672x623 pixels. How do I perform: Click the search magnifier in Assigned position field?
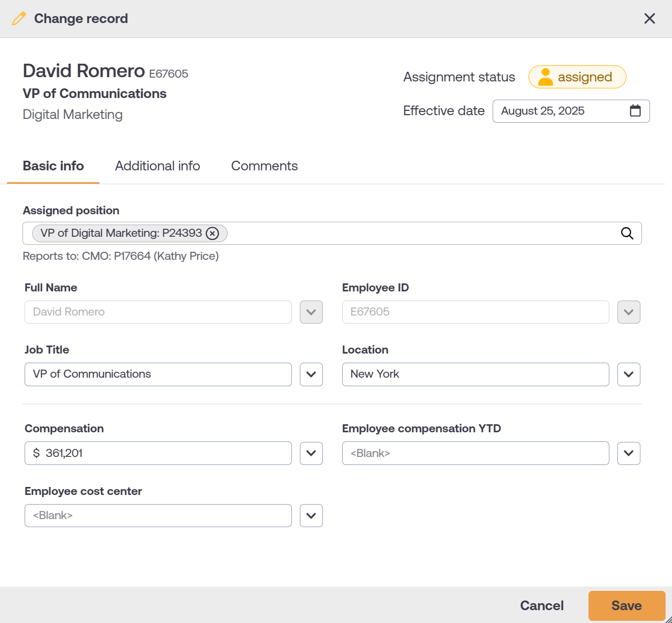click(x=626, y=233)
